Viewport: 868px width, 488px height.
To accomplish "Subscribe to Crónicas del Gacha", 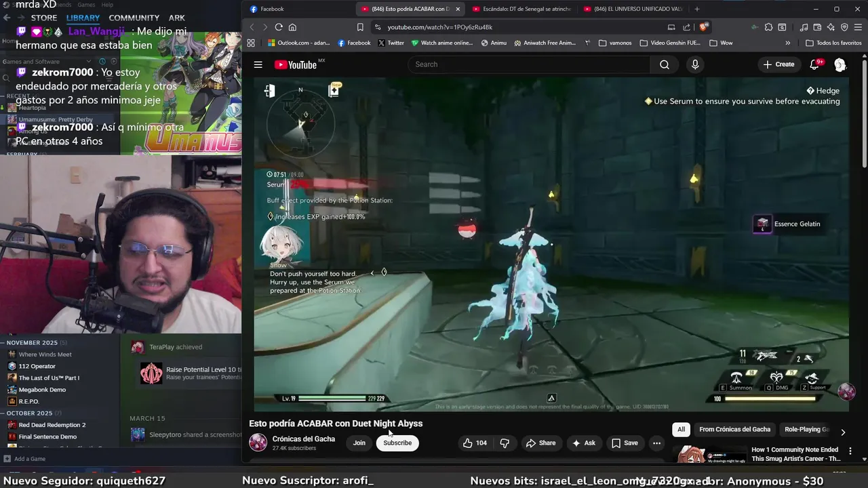I will click(397, 443).
